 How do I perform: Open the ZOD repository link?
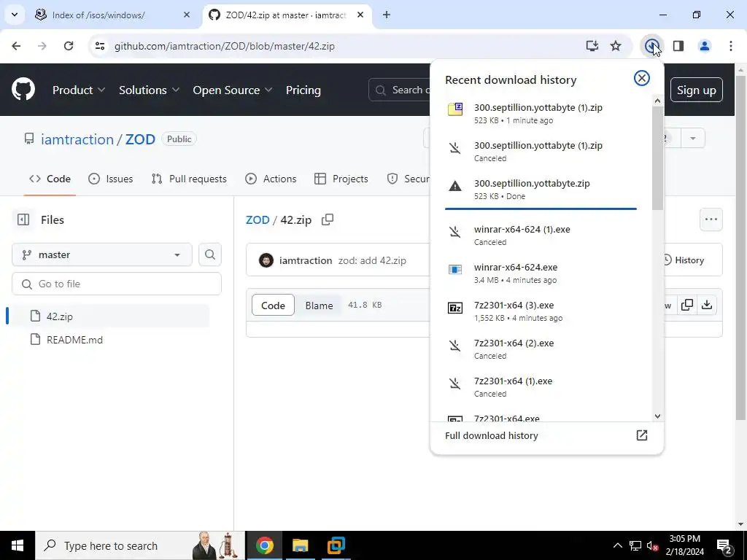[140, 139]
